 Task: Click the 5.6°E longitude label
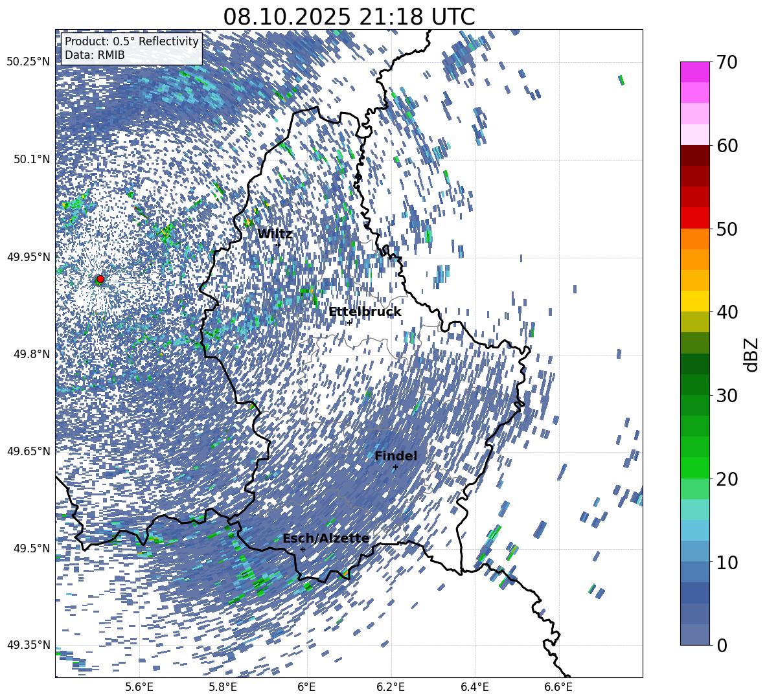click(139, 687)
